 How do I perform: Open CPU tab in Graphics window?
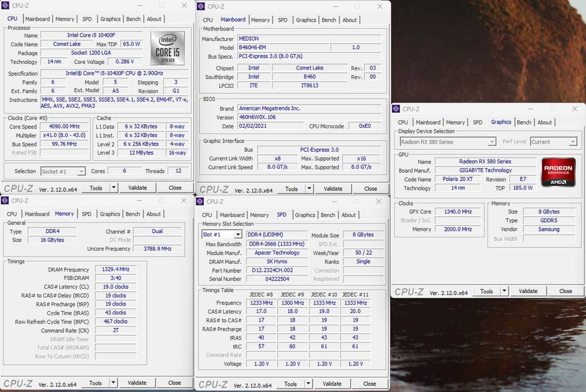pyautogui.click(x=403, y=122)
